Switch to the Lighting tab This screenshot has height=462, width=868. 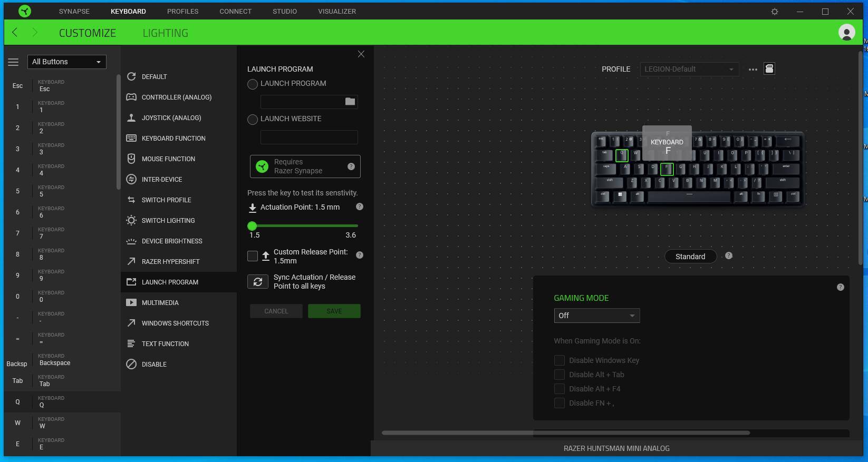[x=165, y=33]
